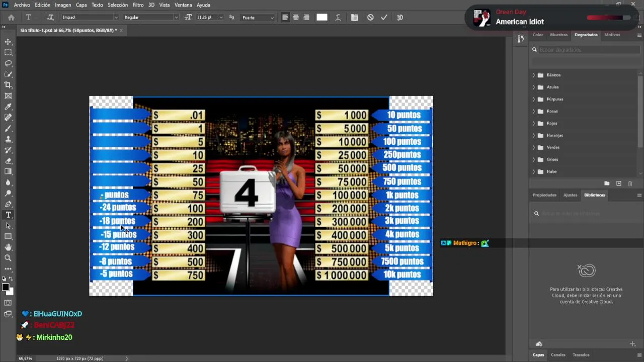Select the Horizontal Type tool
This screenshot has height=362, width=644.
coord(8,215)
